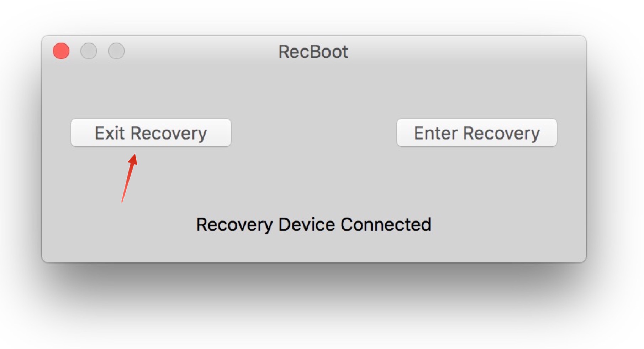Click the tip of the red arrow
Screen dimensions: 644x349
click(x=134, y=156)
